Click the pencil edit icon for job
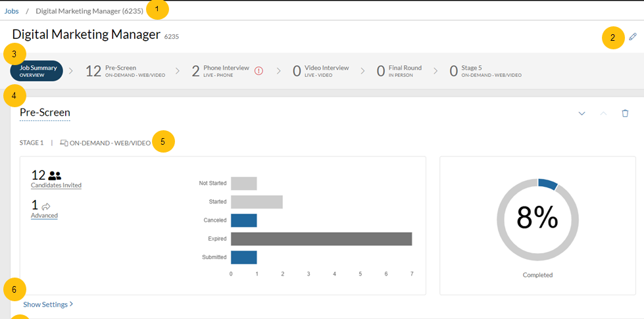 [x=633, y=37]
